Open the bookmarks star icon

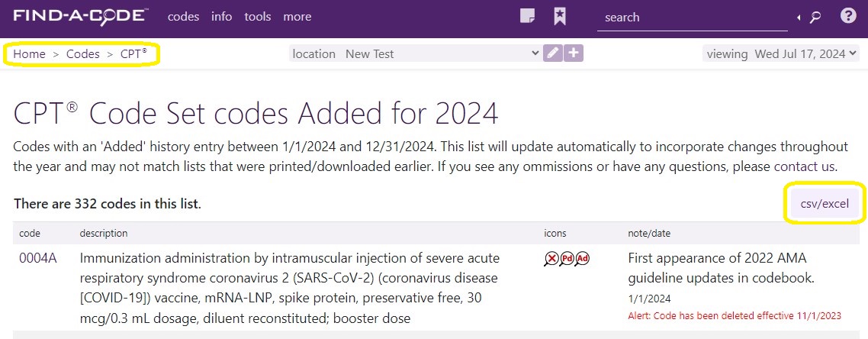click(x=560, y=17)
